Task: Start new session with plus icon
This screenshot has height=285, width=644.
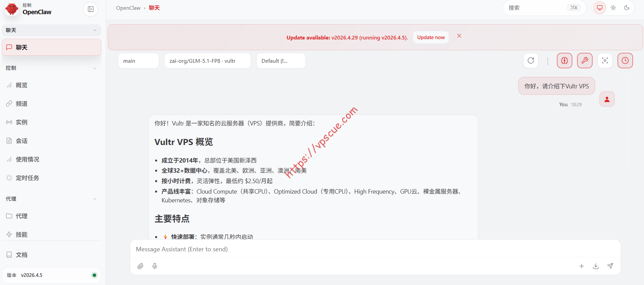Action: coord(582,266)
